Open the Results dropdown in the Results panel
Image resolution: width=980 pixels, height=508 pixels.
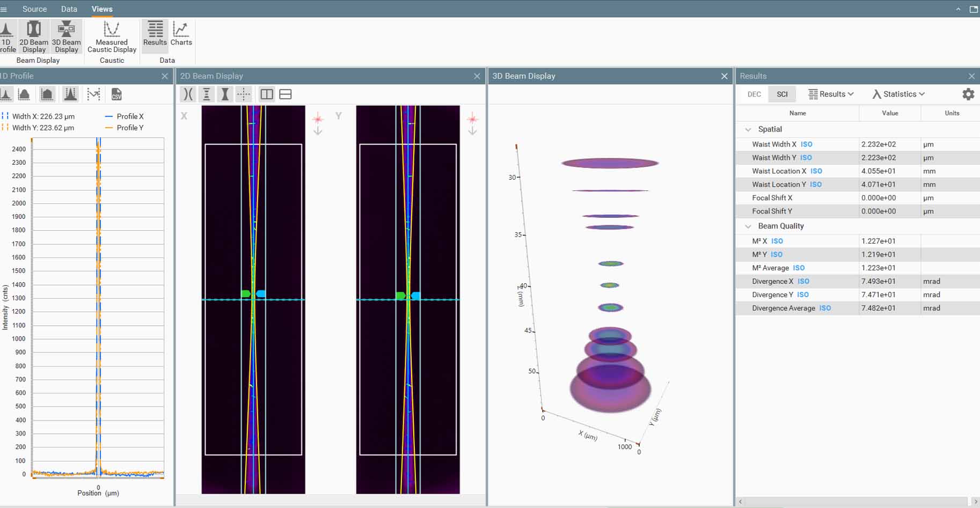(831, 94)
